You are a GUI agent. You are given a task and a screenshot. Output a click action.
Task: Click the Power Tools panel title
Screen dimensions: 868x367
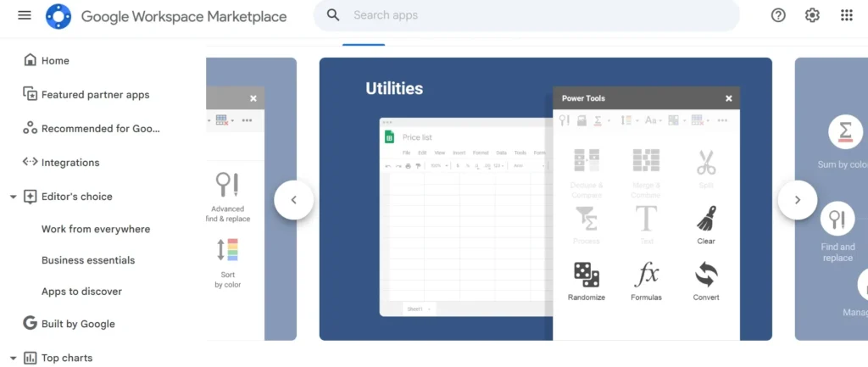tap(583, 98)
